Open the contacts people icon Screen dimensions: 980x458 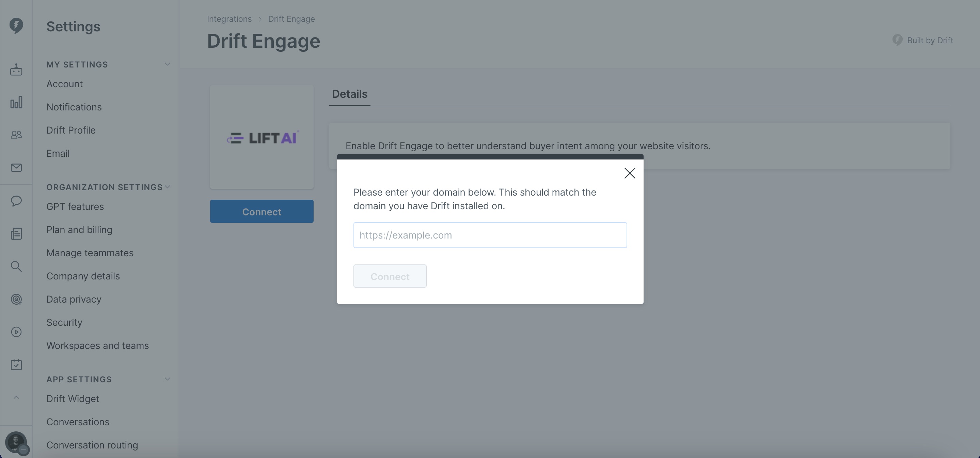16,135
